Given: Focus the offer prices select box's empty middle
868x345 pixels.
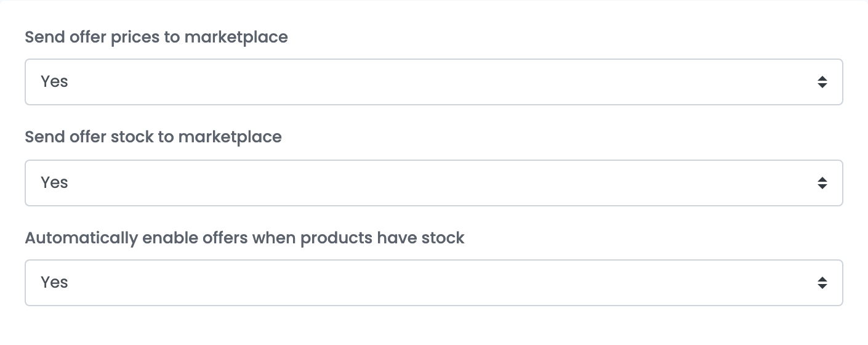Looking at the screenshot, I should [433, 82].
